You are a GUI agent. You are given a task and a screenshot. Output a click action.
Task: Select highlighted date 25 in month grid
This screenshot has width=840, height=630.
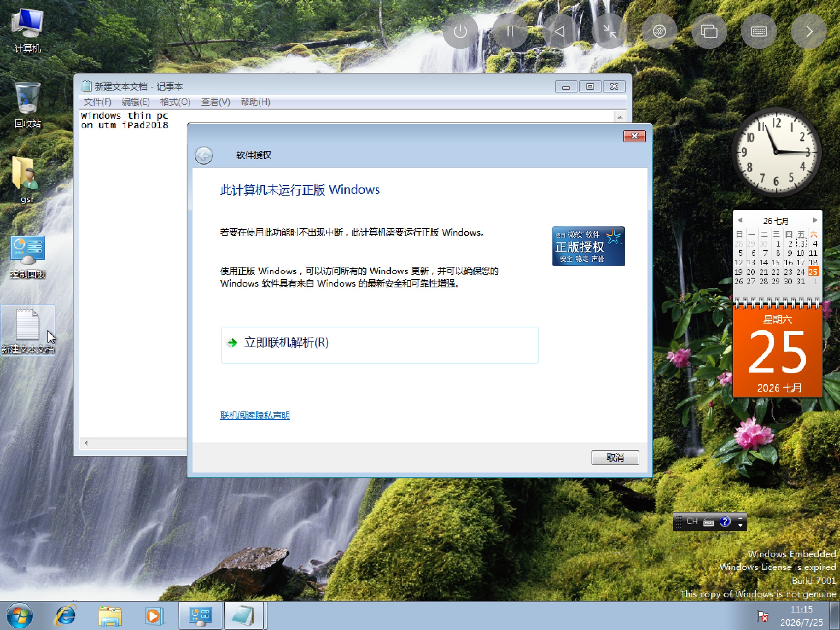[813, 272]
